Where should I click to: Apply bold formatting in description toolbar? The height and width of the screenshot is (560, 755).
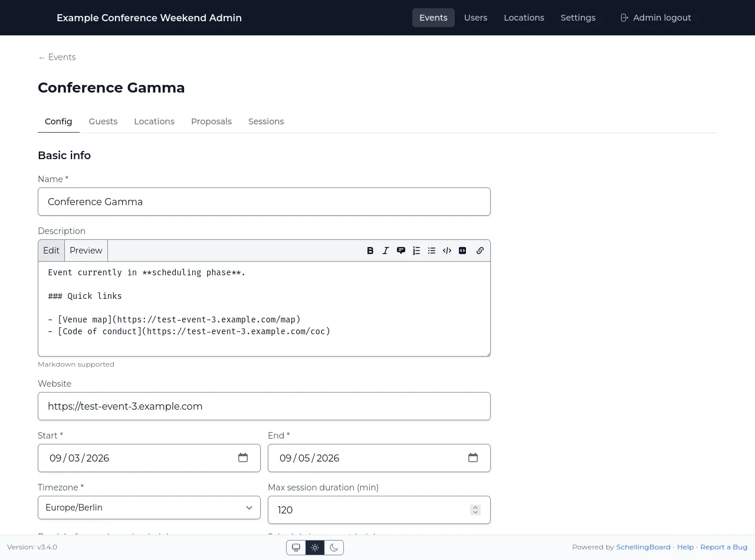(370, 251)
